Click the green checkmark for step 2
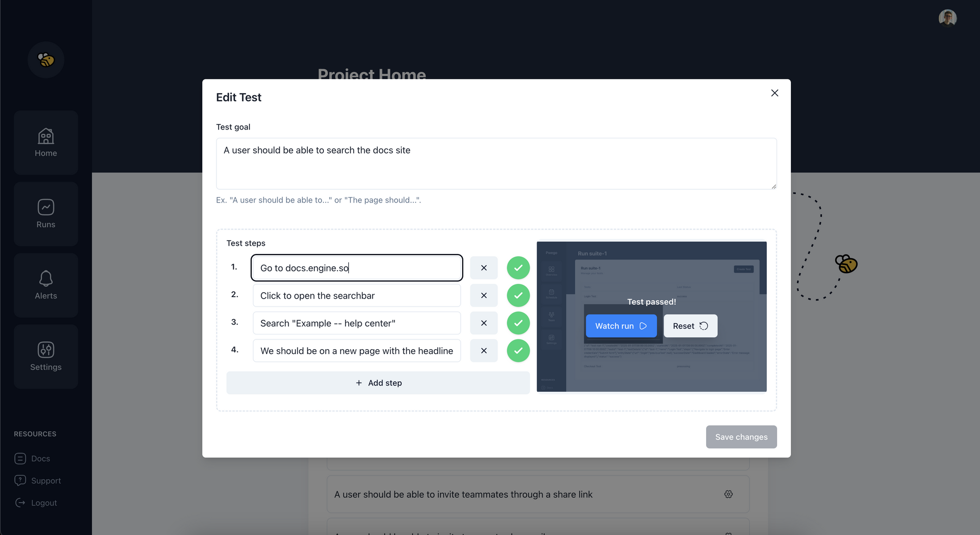 coord(518,296)
